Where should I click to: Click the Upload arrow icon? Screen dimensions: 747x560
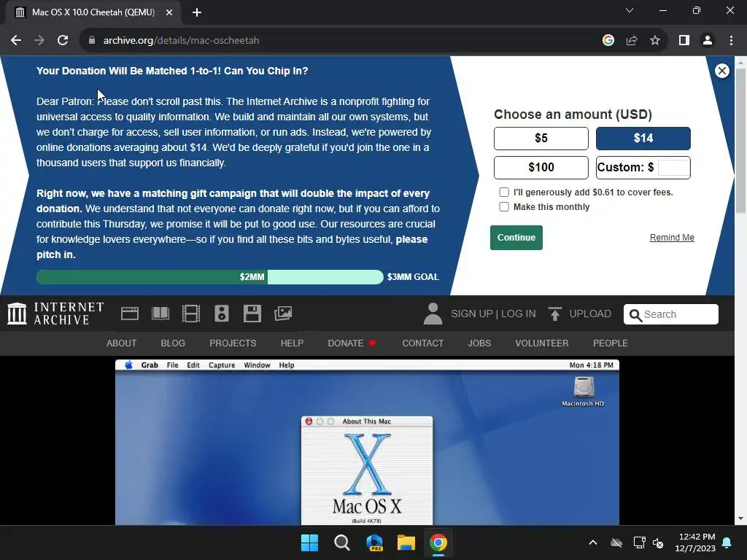coord(554,314)
